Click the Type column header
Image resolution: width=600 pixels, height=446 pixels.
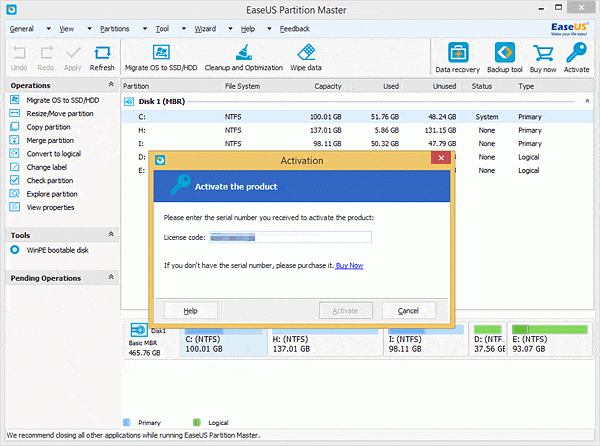pyautogui.click(x=526, y=86)
